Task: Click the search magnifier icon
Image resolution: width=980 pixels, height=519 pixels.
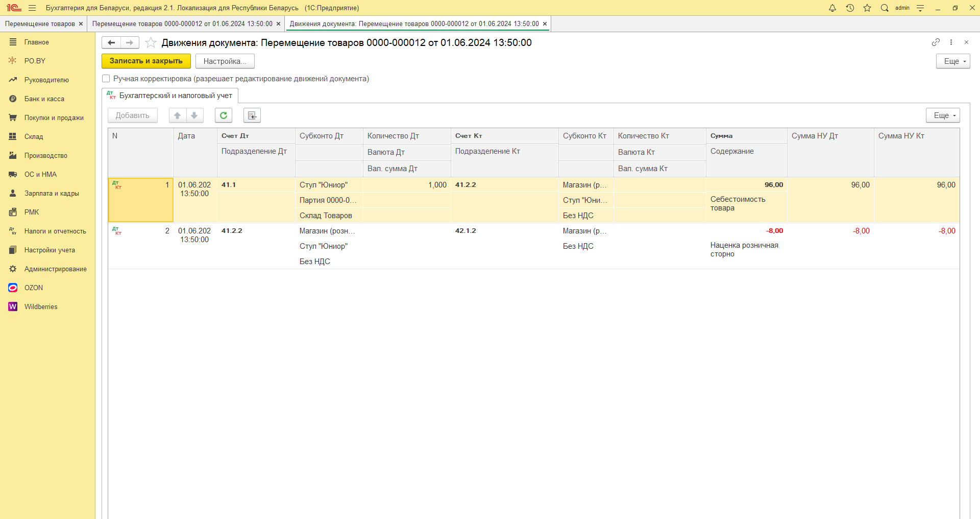Action: tap(885, 8)
